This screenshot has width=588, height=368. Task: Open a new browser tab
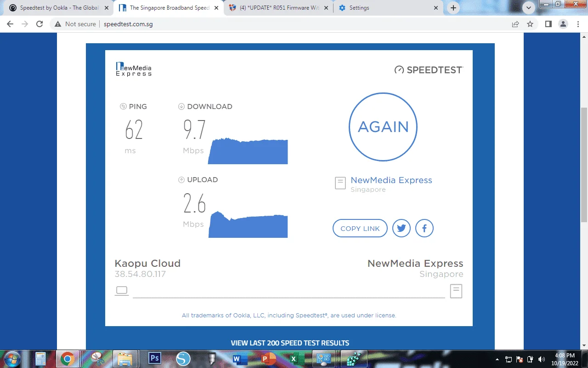pyautogui.click(x=453, y=8)
